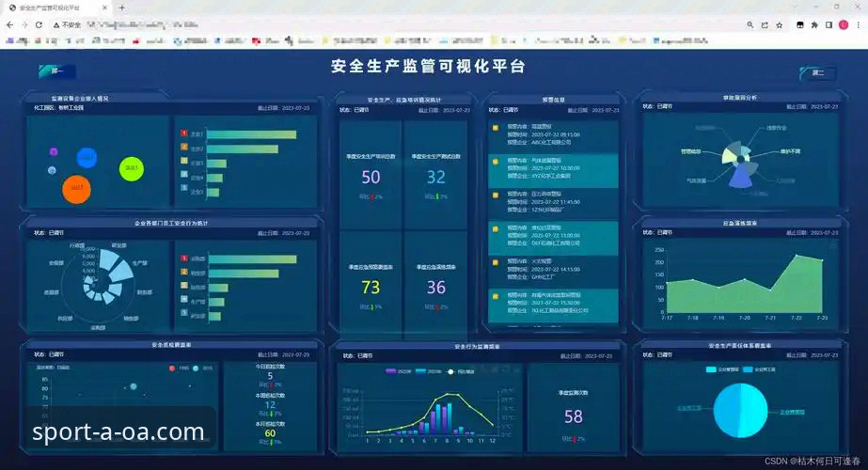Toggle cyan series in bar chart legend
Image resolution: width=868 pixels, height=470 pixels.
click(429, 371)
